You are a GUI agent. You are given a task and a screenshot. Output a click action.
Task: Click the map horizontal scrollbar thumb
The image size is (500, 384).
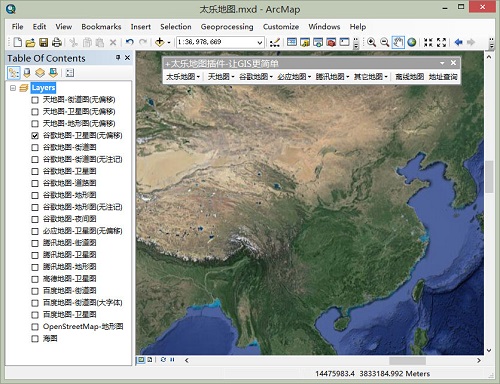(x=407, y=360)
